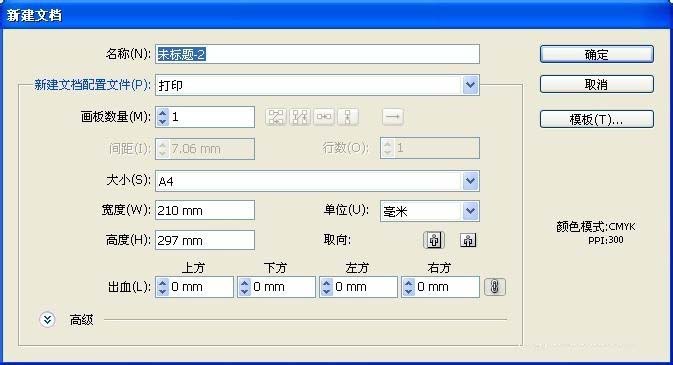Click the 上方 top bleed stepper arrows

pos(163,287)
